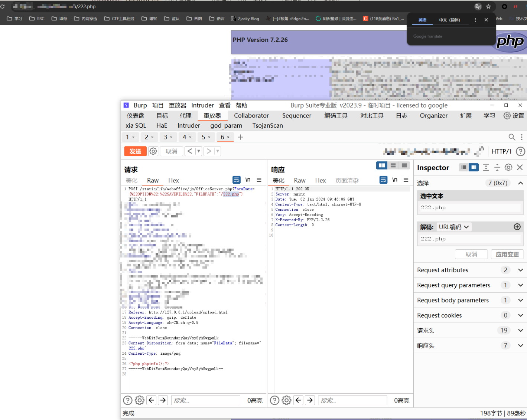Image resolution: width=527 pixels, height=420 pixels.
Task: Toggle \n characters display in response
Action: (x=395, y=180)
